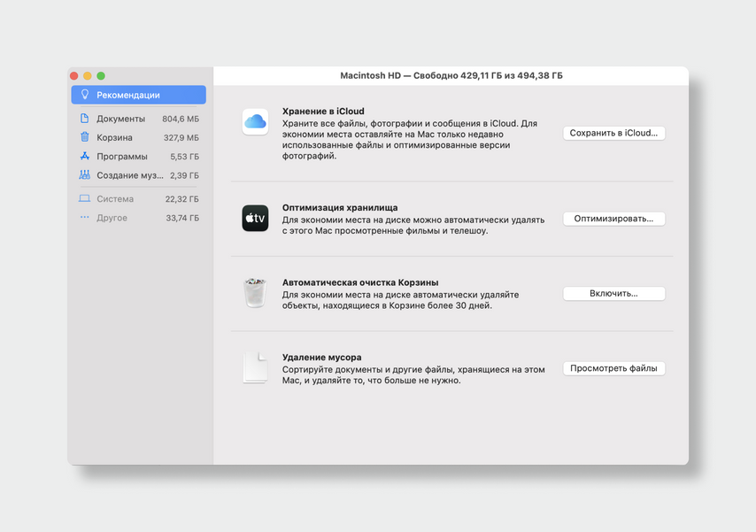Open the Создание муз... category
The width and height of the screenshot is (756, 532).
(138, 175)
